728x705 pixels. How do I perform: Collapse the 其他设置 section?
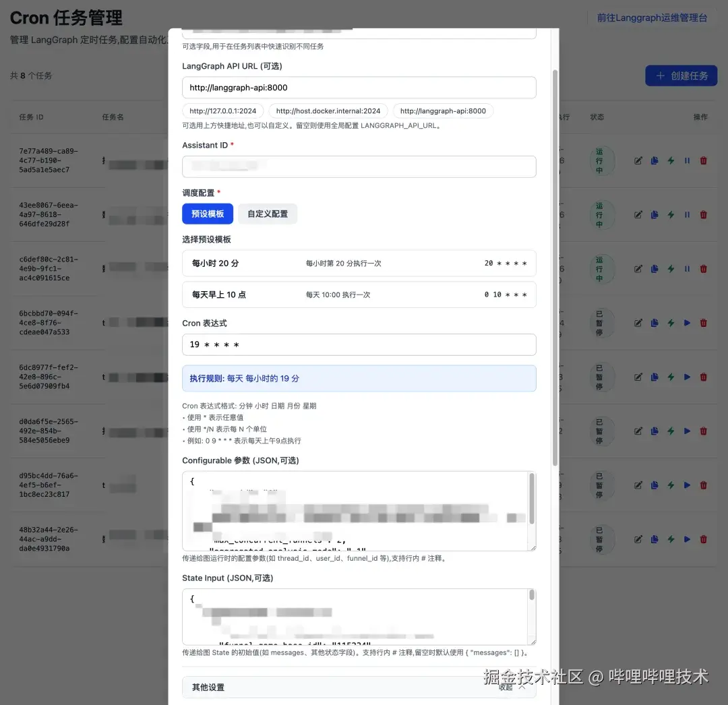pos(359,687)
